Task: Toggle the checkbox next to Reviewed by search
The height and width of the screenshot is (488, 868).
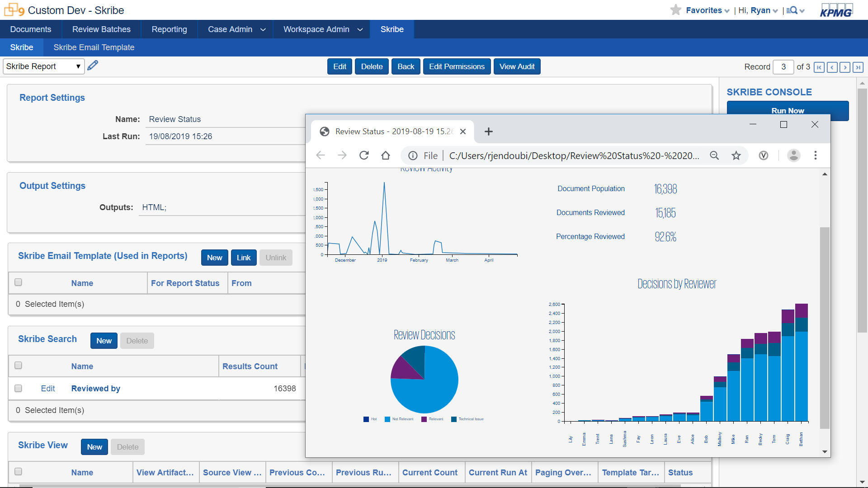Action: pos(17,388)
